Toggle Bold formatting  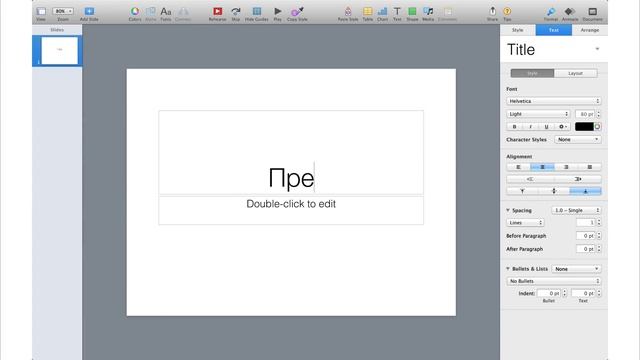click(x=514, y=127)
